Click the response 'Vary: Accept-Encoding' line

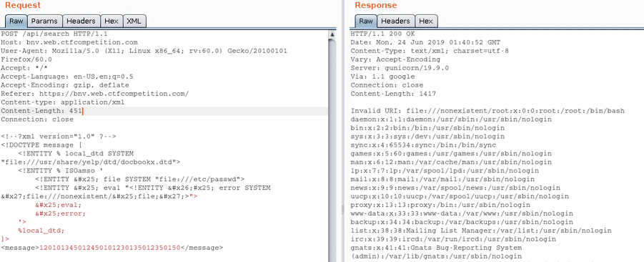click(395, 59)
